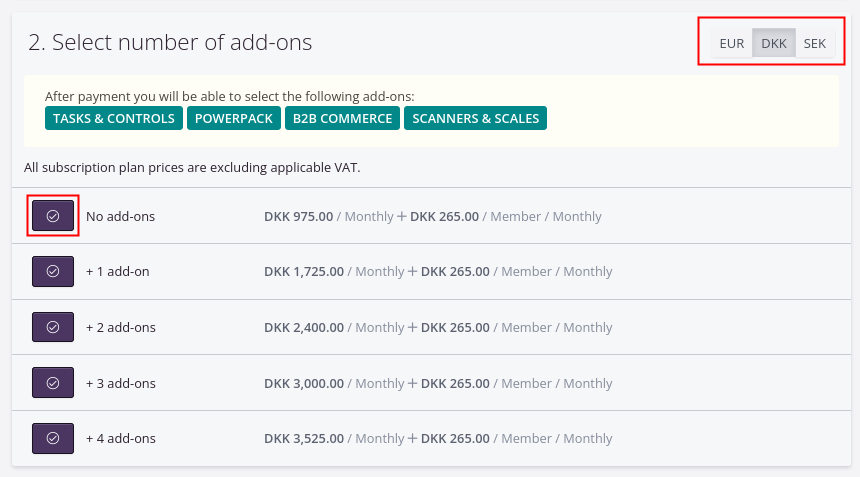
Task: Change currency to SEK
Action: [x=815, y=44]
